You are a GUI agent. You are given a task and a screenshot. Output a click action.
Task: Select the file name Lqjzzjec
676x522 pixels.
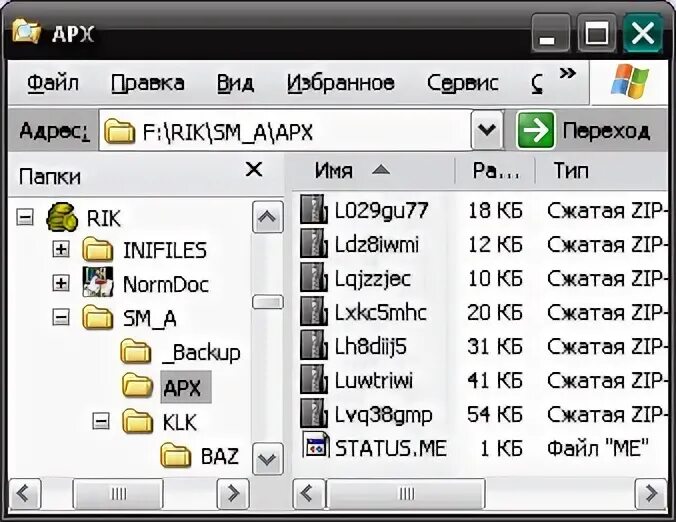(373, 279)
